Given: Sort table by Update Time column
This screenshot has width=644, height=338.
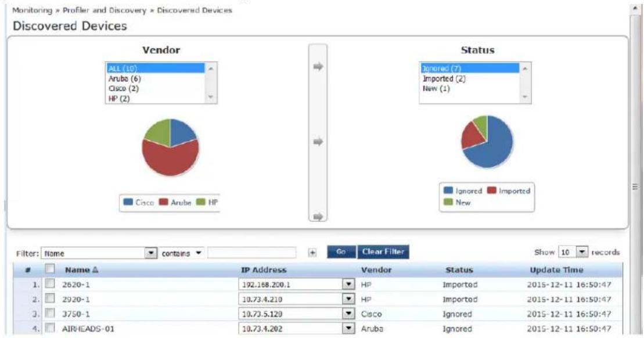Looking at the screenshot, I should pyautogui.click(x=556, y=270).
